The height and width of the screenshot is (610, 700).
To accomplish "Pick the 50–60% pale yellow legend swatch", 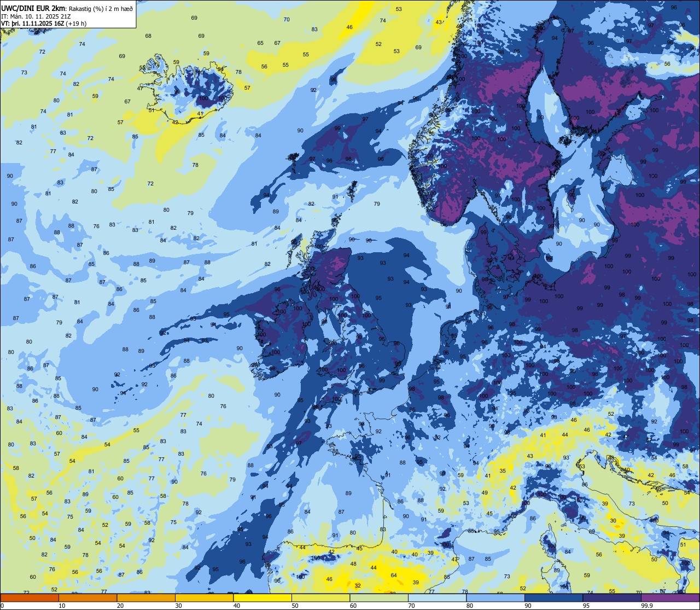I will (x=320, y=597).
